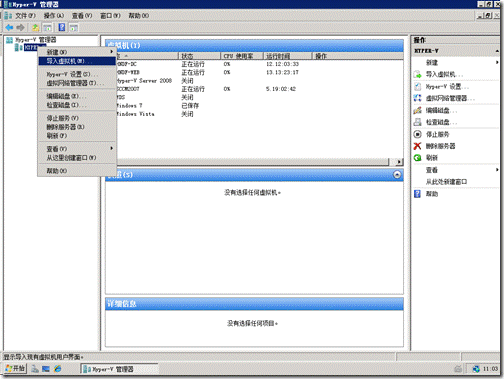The width and height of the screenshot is (504, 379).
Task: Choose Hyper-V 设置(S)... in context menu
Action: tap(77, 74)
